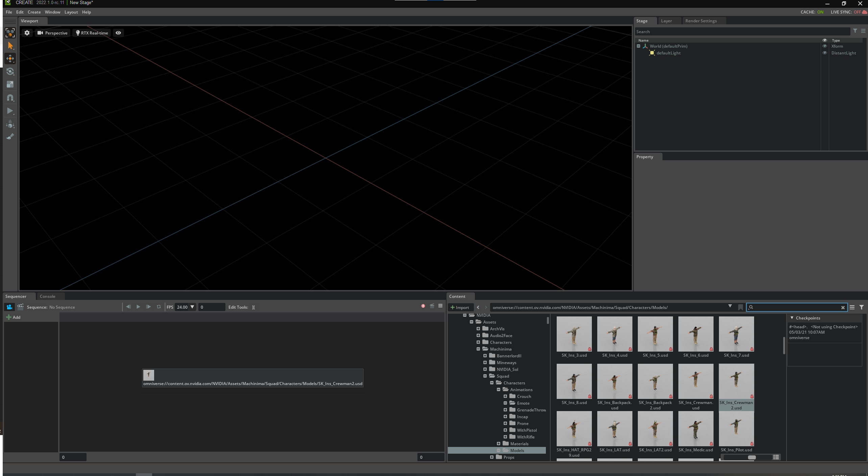Switch to the Render Settings tab
868x476 pixels.
pyautogui.click(x=701, y=21)
